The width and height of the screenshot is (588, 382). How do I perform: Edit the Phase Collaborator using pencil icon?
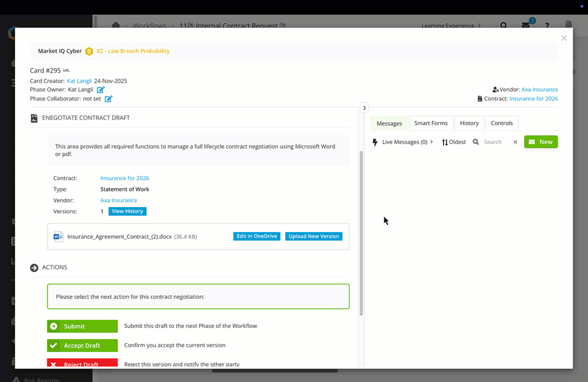109,99
